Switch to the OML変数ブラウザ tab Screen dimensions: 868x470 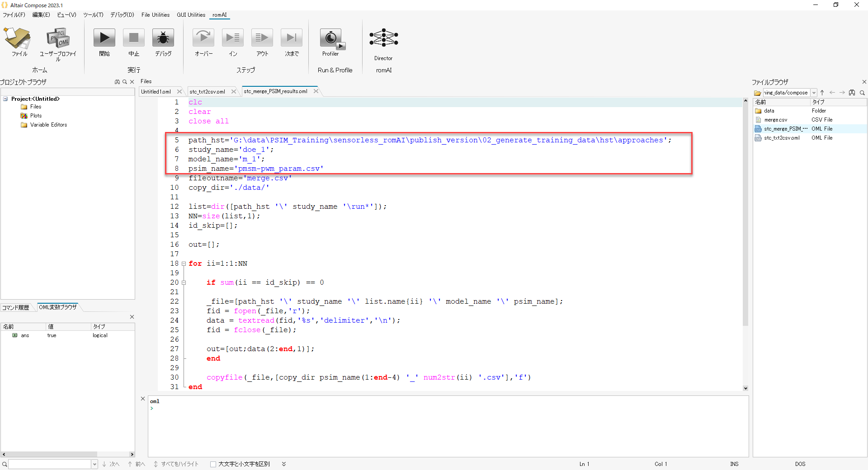point(58,307)
